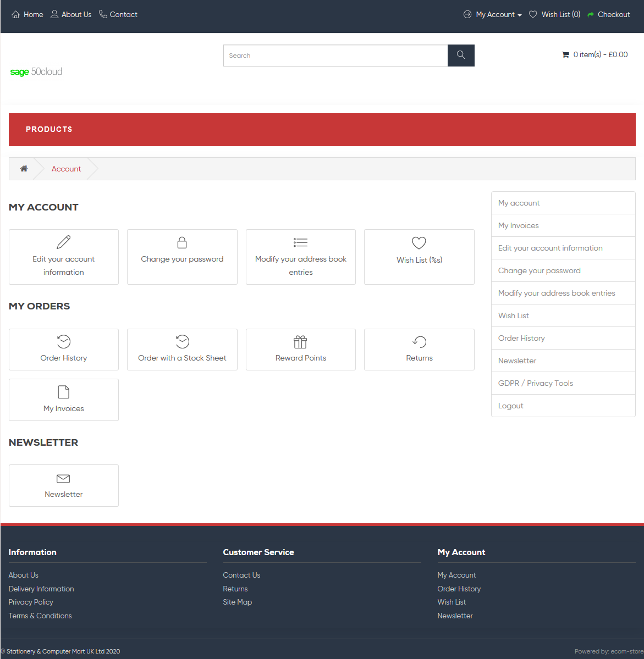Click the pencil icon for editing account
The width and height of the screenshot is (644, 659).
64,242
